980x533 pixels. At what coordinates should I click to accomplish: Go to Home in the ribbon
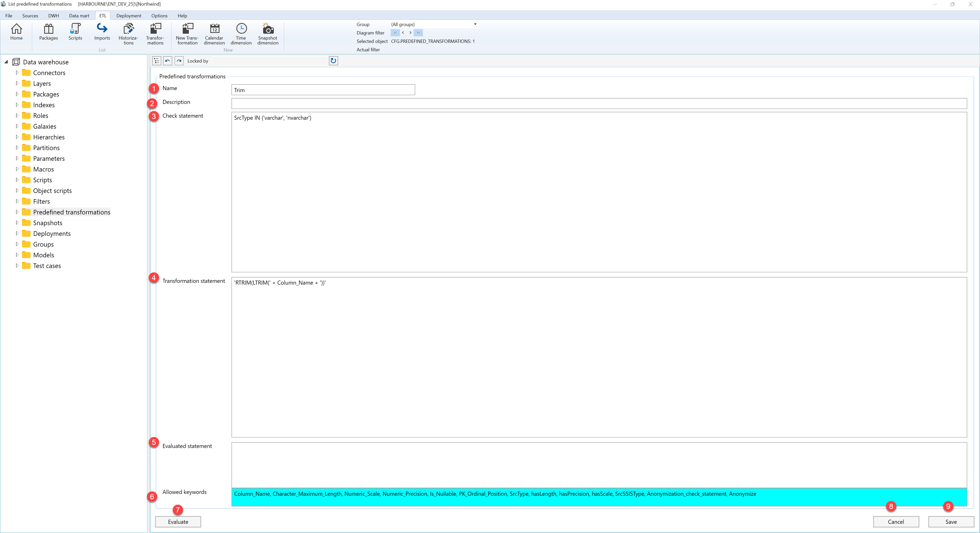coord(16,32)
